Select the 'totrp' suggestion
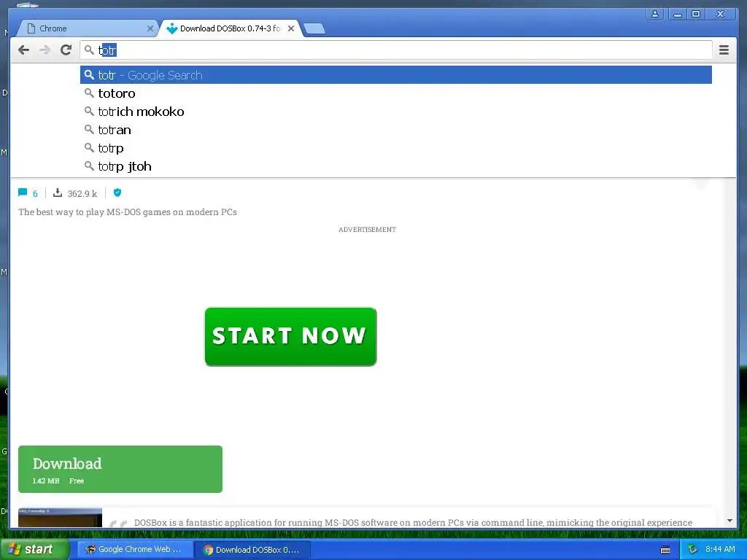 tap(396, 148)
